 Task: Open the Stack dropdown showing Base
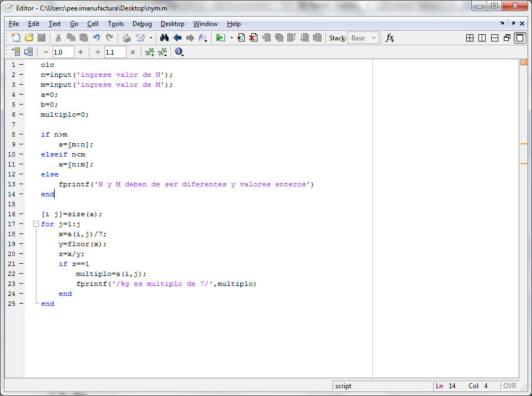point(363,38)
